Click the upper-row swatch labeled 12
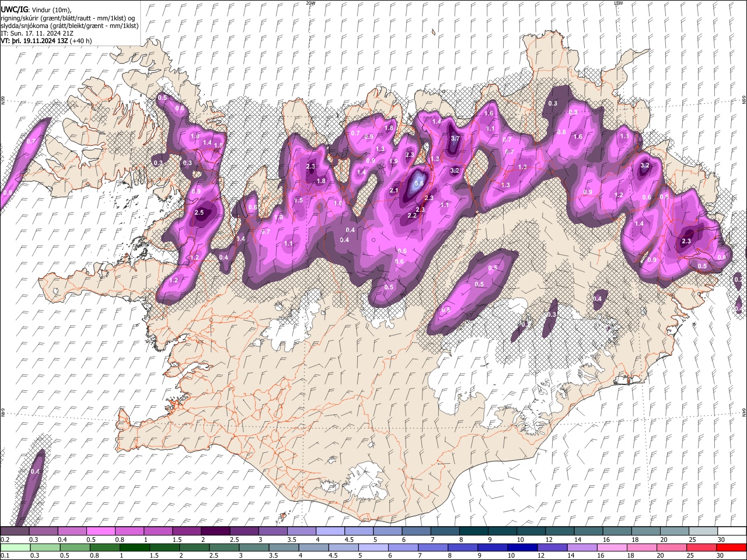The height and width of the screenshot is (560, 747). (x=560, y=531)
